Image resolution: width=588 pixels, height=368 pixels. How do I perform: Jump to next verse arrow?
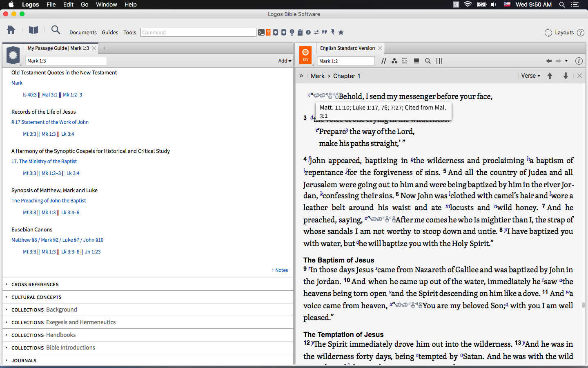coord(566,76)
